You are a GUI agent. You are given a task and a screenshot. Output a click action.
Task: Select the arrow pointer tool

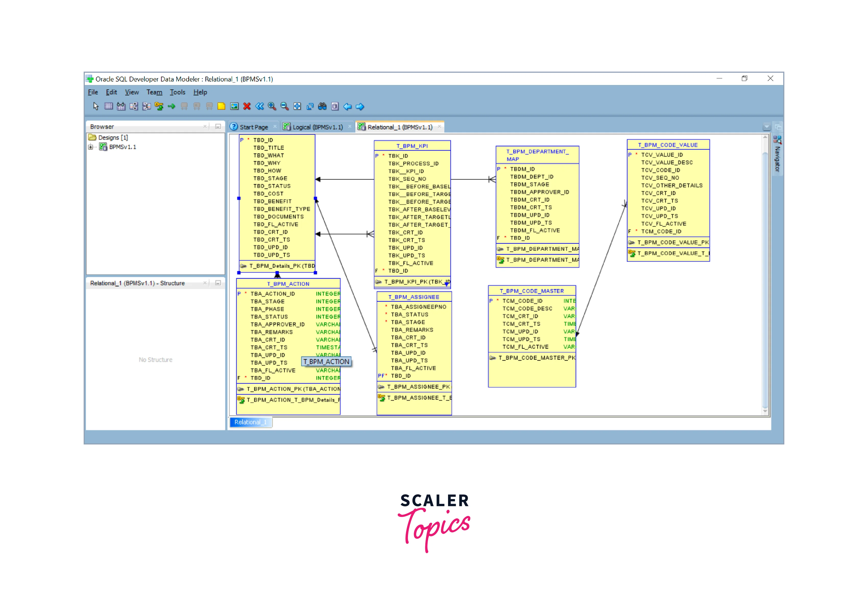click(x=96, y=106)
